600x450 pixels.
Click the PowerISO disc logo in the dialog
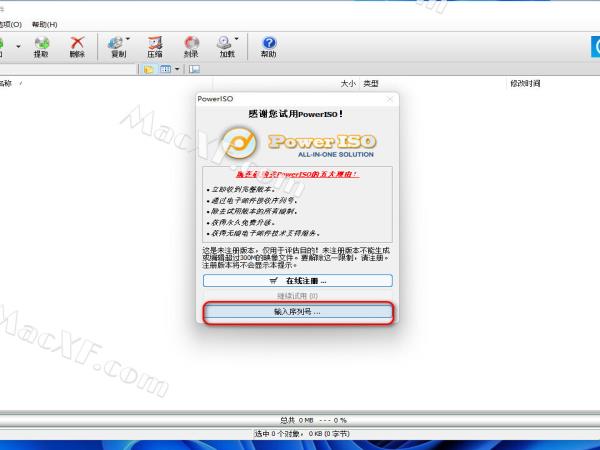(240, 143)
